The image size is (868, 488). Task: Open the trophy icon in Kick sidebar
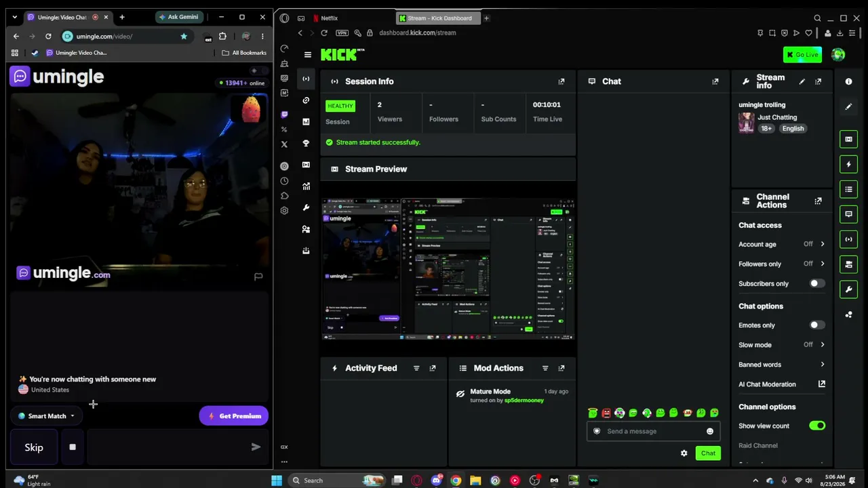click(x=306, y=143)
